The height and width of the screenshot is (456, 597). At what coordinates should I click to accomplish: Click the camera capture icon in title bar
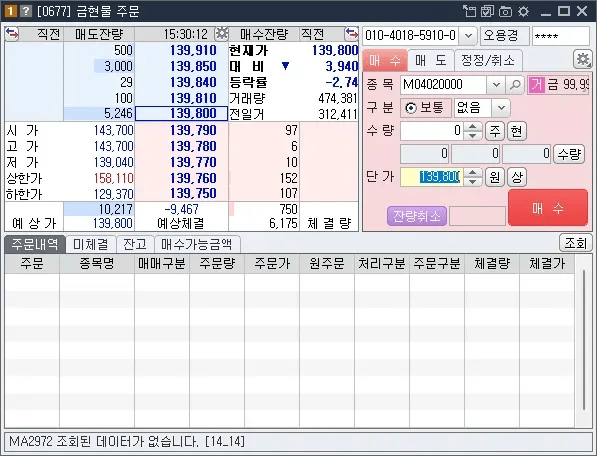point(505,11)
